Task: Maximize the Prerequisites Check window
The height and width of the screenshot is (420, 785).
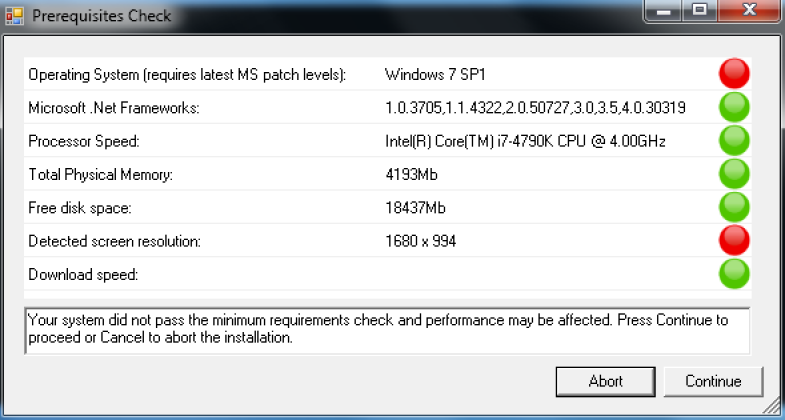Action: pyautogui.click(x=700, y=10)
